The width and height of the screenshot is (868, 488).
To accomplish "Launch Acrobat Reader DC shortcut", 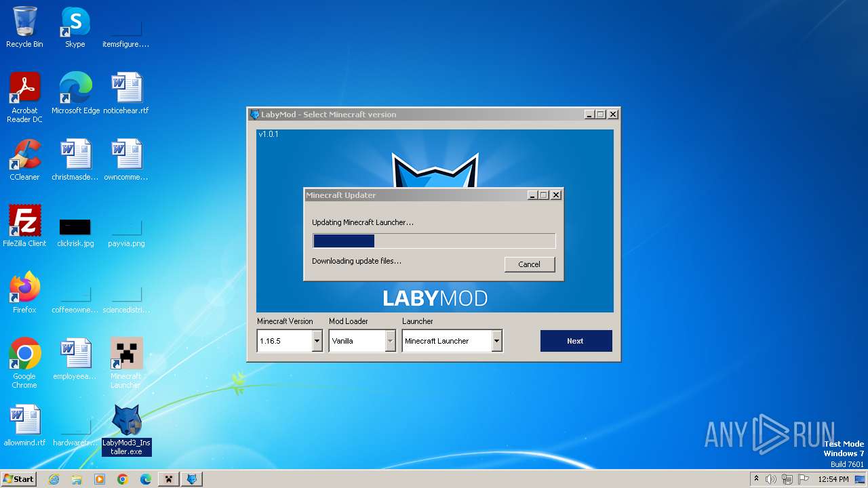I will tap(24, 97).
